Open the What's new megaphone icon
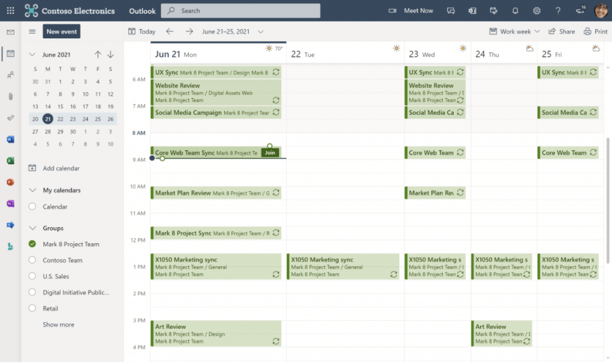 (x=580, y=10)
